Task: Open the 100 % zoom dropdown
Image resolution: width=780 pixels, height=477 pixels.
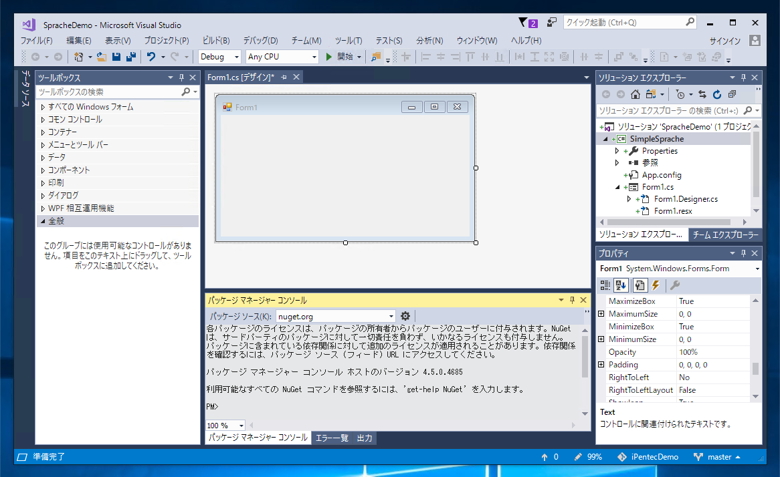Action: point(241,425)
